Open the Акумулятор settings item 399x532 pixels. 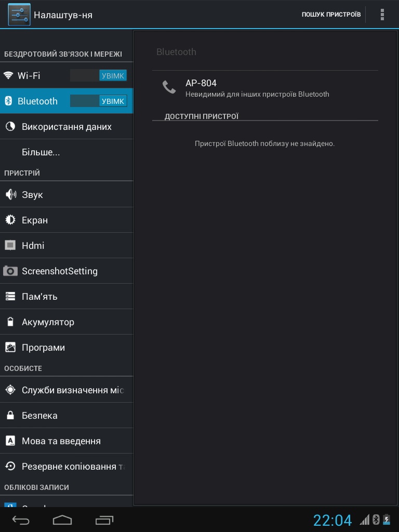pos(48,322)
